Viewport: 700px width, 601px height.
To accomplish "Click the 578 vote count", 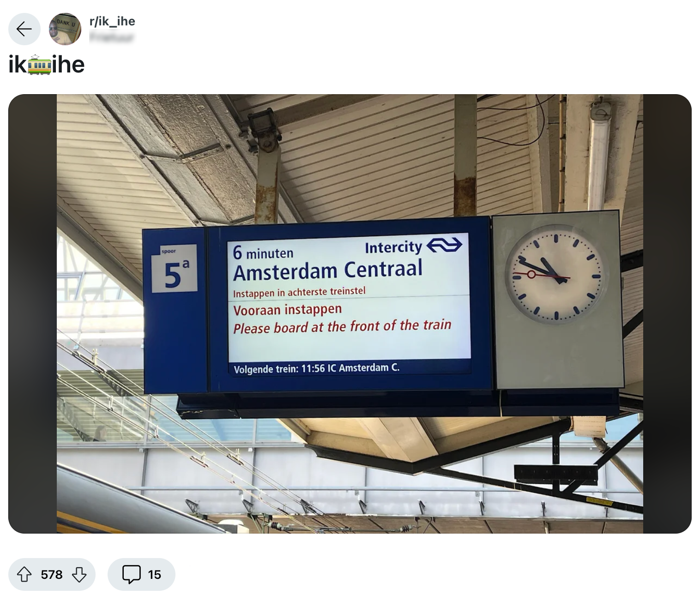I will (x=52, y=574).
